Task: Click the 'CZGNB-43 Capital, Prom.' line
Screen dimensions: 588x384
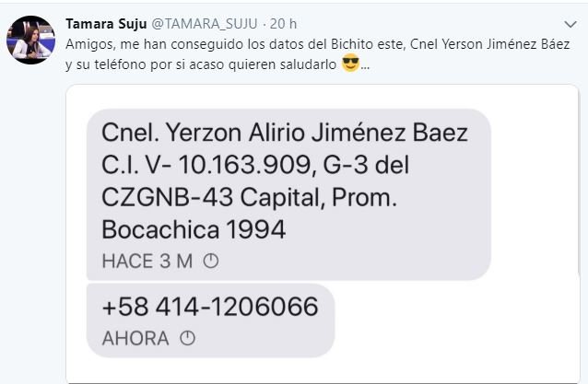Action: click(250, 197)
